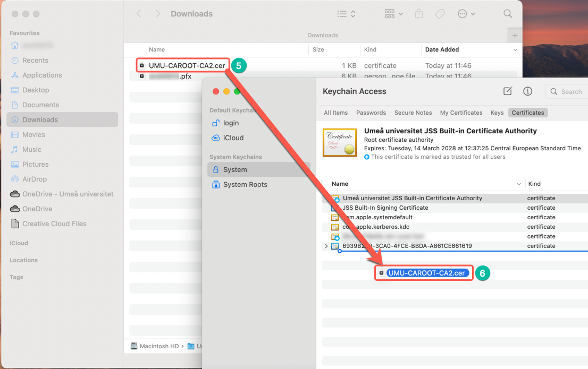Select UMU-CAROOT-CA2.cer in Downloads
Image resolution: width=588 pixels, height=369 pixels.
[187, 65]
